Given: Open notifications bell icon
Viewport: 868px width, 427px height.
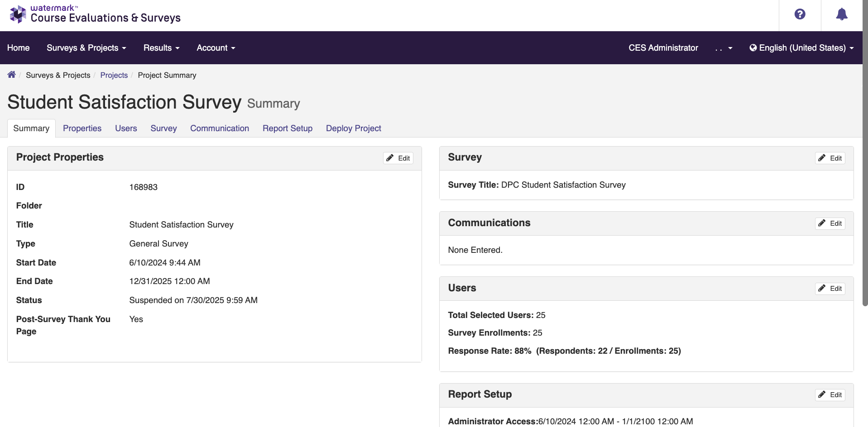Looking at the screenshot, I should [x=841, y=14].
